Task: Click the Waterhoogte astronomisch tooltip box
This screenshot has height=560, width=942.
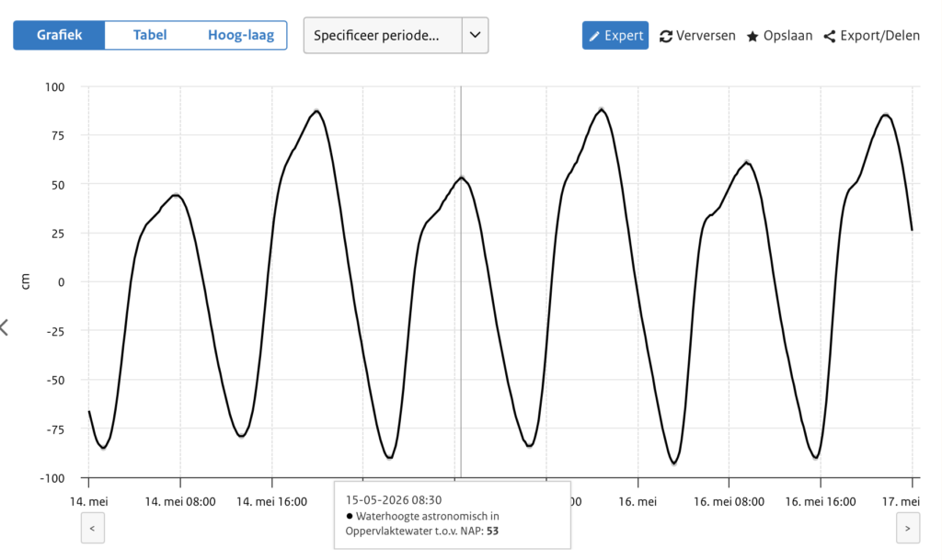Action: [452, 515]
